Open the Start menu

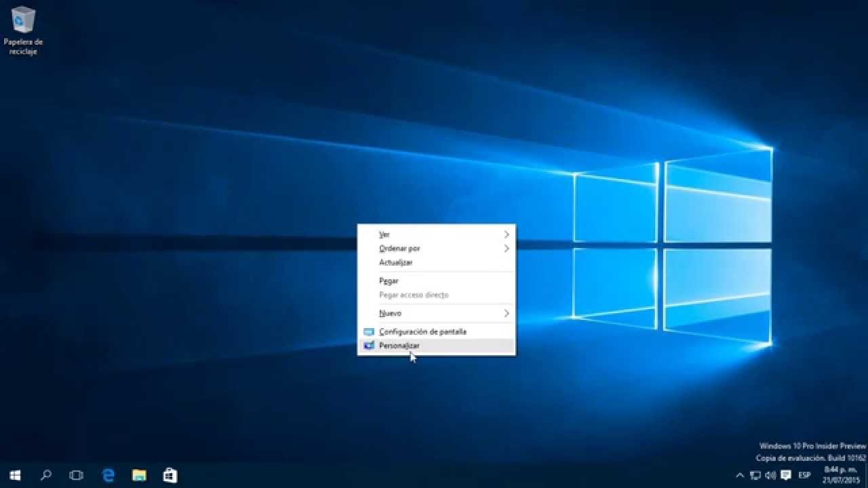pyautogui.click(x=14, y=475)
